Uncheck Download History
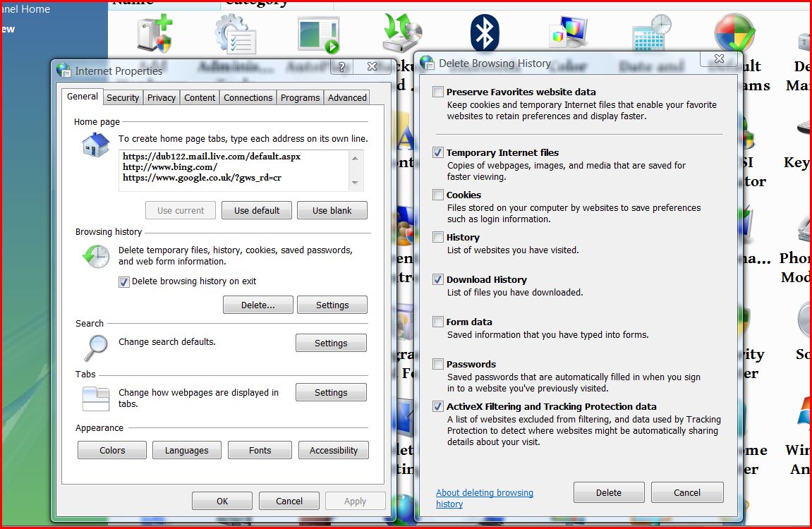This screenshot has width=812, height=529. click(438, 280)
